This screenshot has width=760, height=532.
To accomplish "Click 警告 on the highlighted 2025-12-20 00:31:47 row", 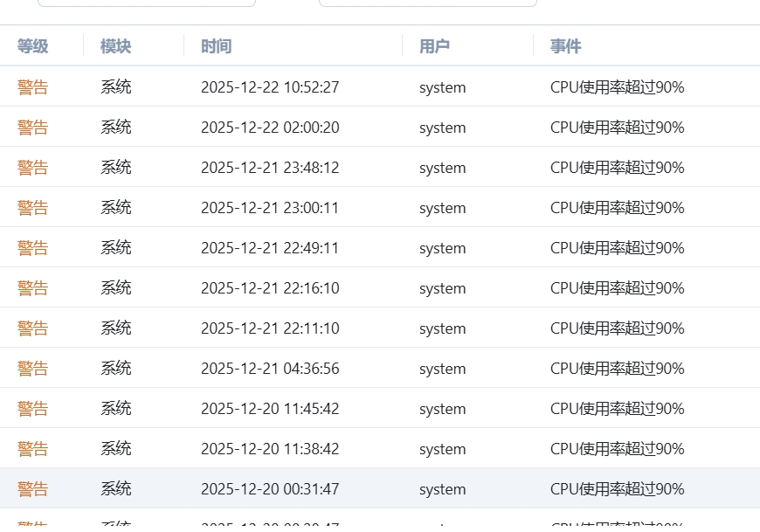I will coord(32,488).
